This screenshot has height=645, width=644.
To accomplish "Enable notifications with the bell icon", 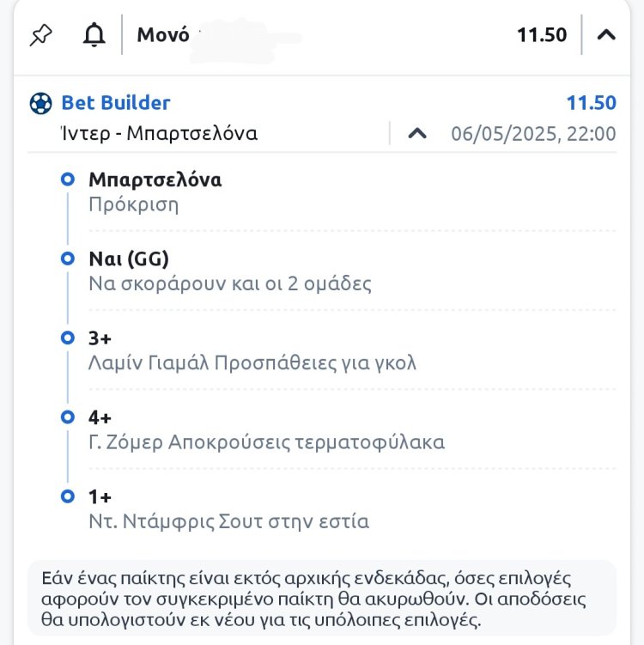I will click(x=94, y=35).
